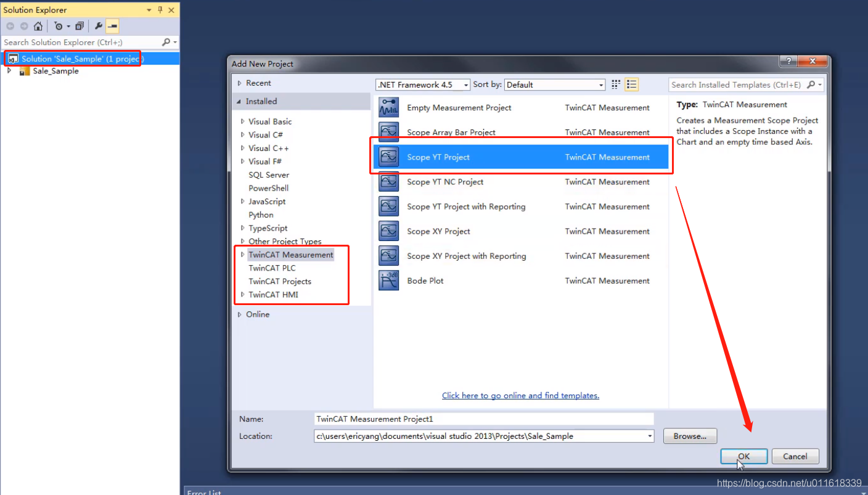This screenshot has height=495, width=868.
Task: Click Scope YT Project with Reporting icon
Action: click(389, 207)
